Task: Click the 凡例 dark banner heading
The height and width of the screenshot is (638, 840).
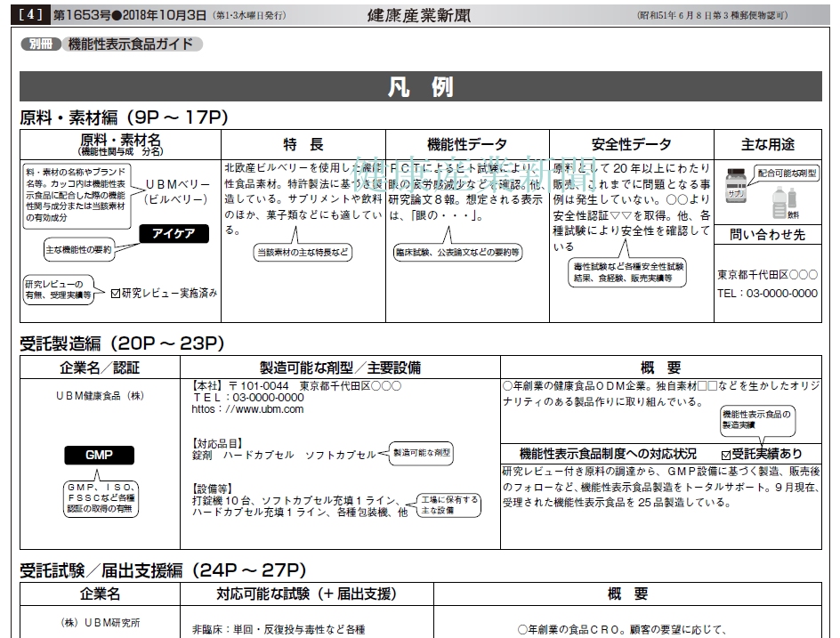Action: click(x=420, y=86)
